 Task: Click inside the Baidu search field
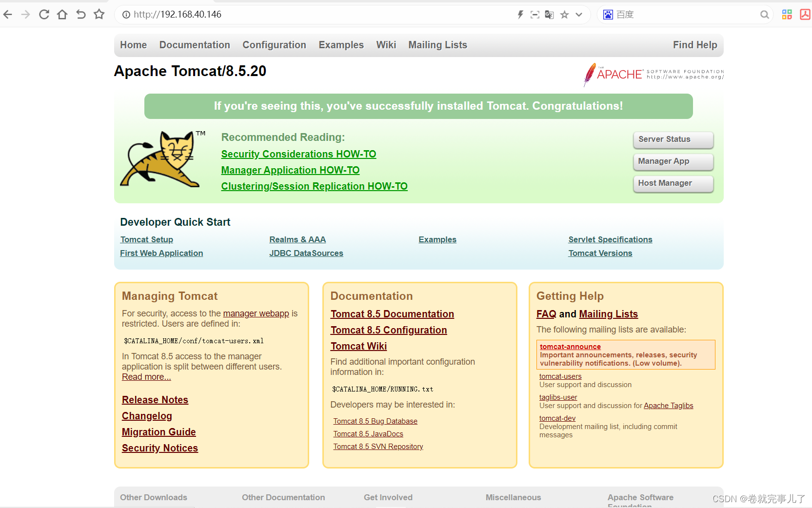point(685,15)
